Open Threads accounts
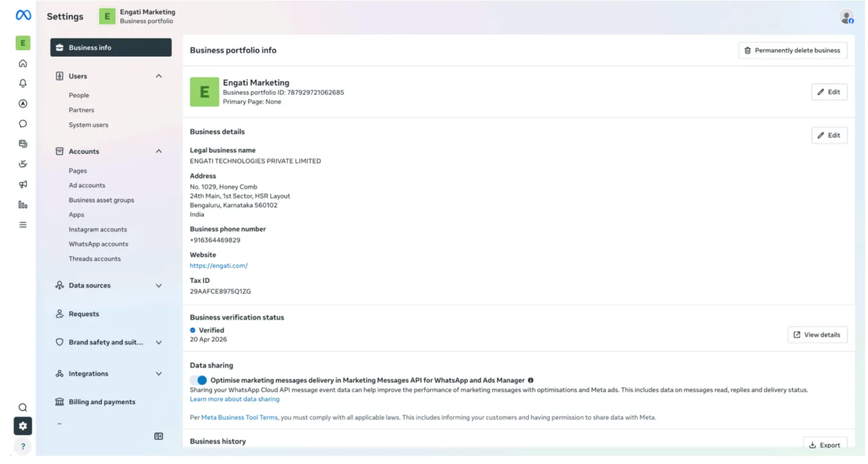This screenshot has height=464, width=868. pos(95,259)
